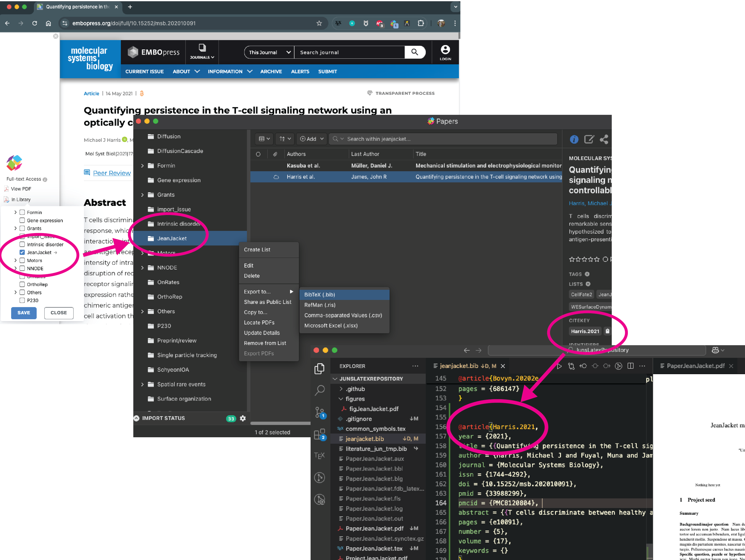Open VS Code Explorer icon in activity bar
This screenshot has width=745, height=560.
[319, 368]
